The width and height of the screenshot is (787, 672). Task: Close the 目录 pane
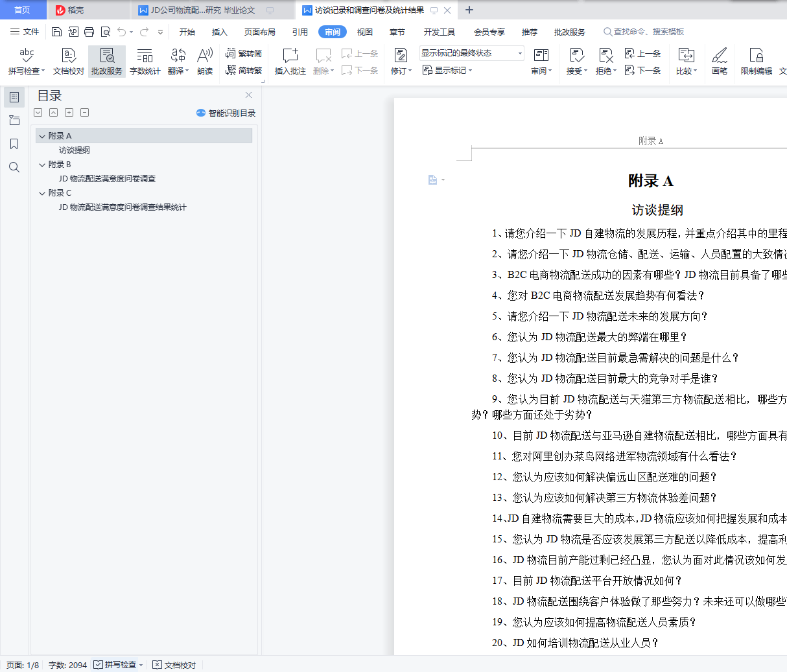tap(248, 95)
